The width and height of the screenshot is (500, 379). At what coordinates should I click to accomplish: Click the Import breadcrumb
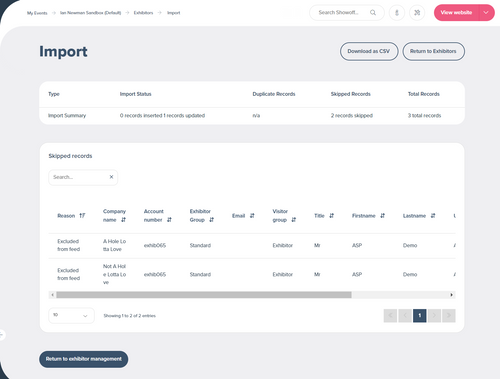[174, 13]
